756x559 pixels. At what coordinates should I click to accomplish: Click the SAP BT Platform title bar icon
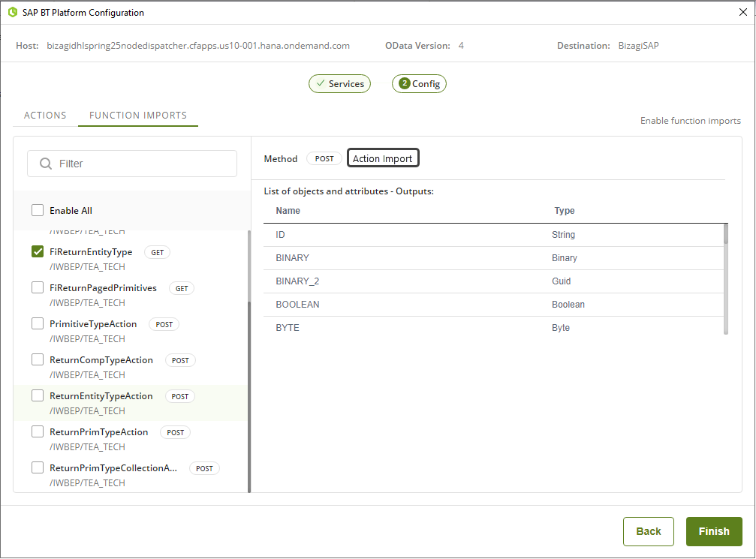pos(12,13)
